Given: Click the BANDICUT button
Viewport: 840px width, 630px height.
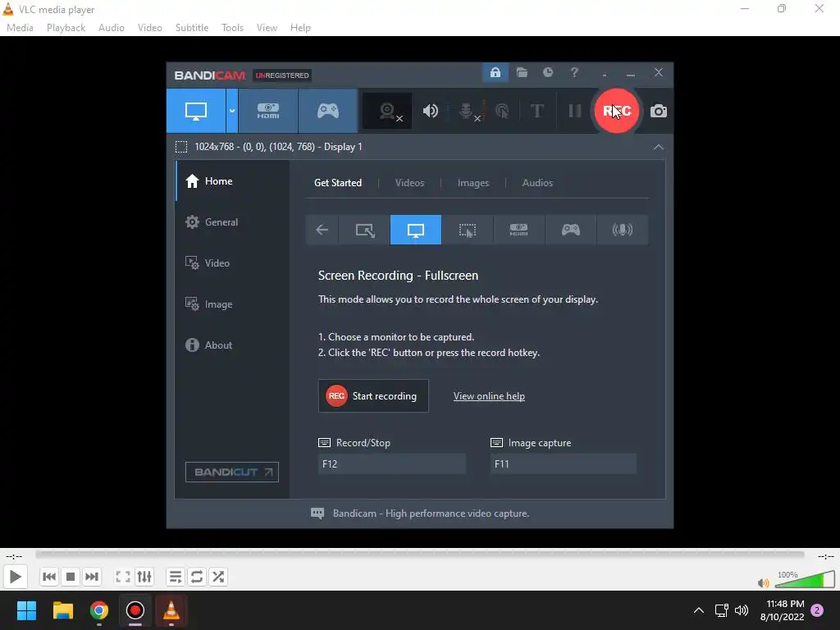Looking at the screenshot, I should pos(232,472).
